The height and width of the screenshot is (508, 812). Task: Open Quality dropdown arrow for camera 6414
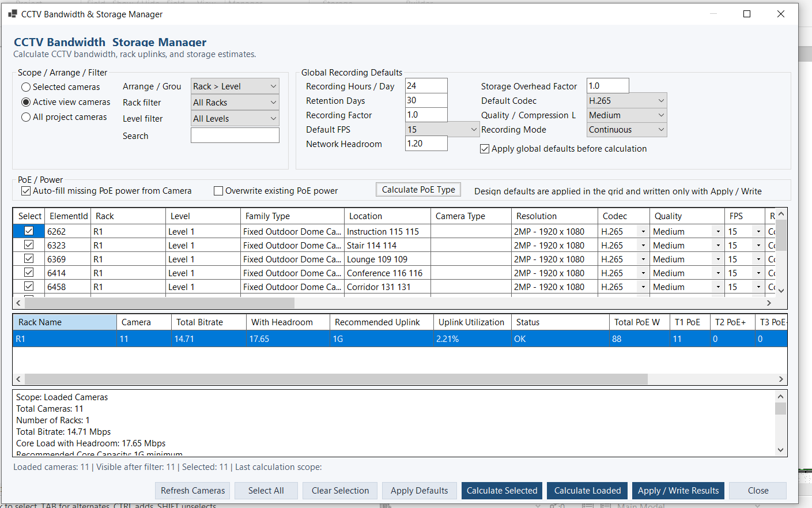(718, 273)
